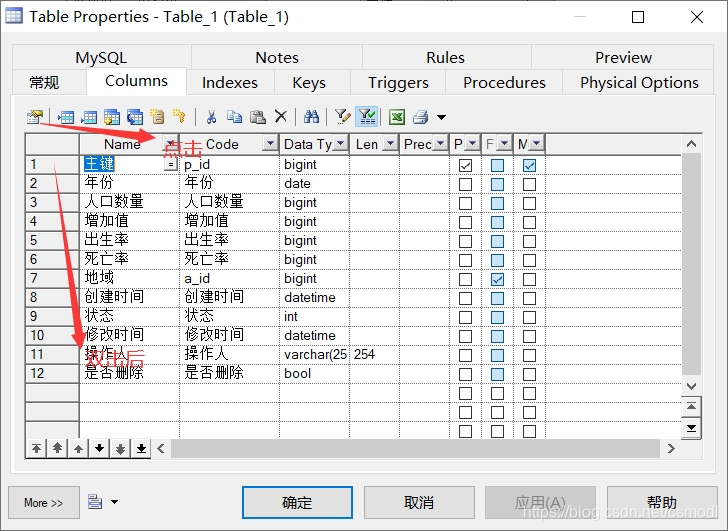728x531 pixels.
Task: Click the Find a Row binoculars icon
Action: coord(311,117)
